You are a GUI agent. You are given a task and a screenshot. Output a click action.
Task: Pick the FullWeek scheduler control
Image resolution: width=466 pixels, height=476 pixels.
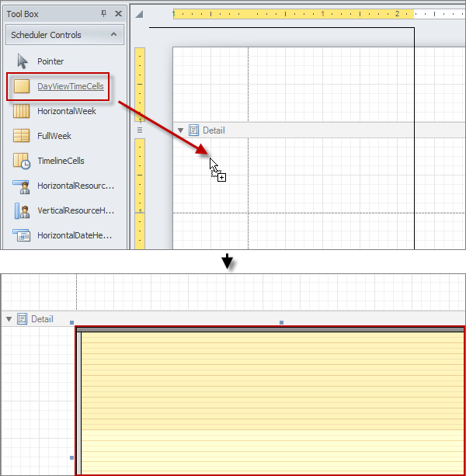[x=54, y=136]
